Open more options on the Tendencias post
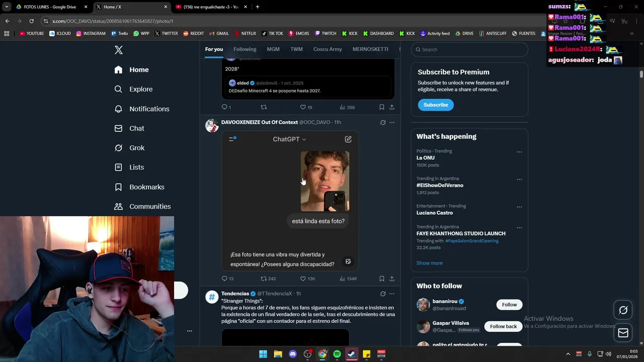 click(392, 294)
